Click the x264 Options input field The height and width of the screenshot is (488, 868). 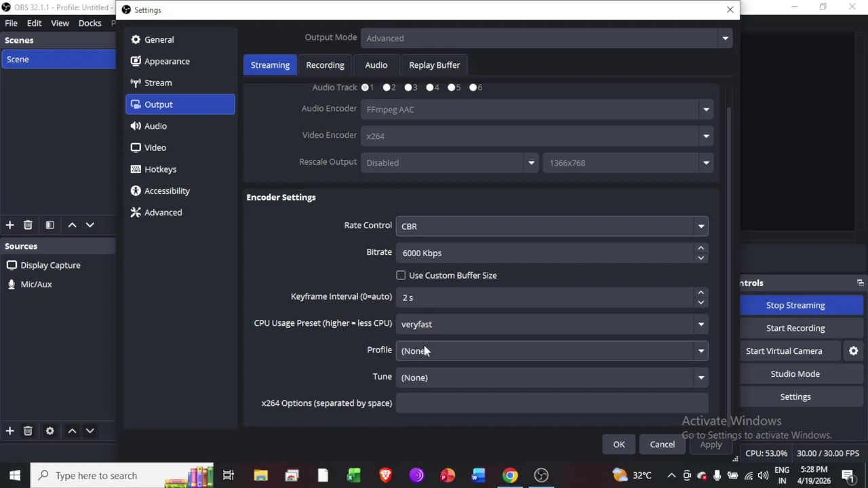(552, 403)
